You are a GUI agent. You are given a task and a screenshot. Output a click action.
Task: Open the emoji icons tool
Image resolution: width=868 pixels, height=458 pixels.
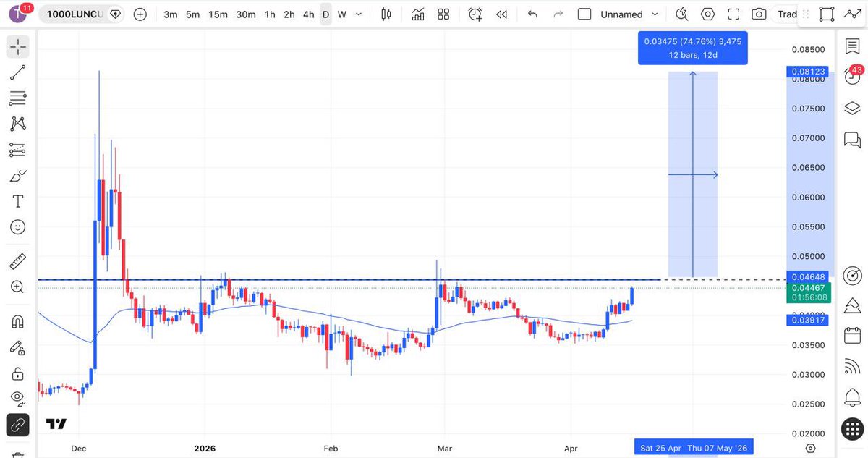(18, 226)
